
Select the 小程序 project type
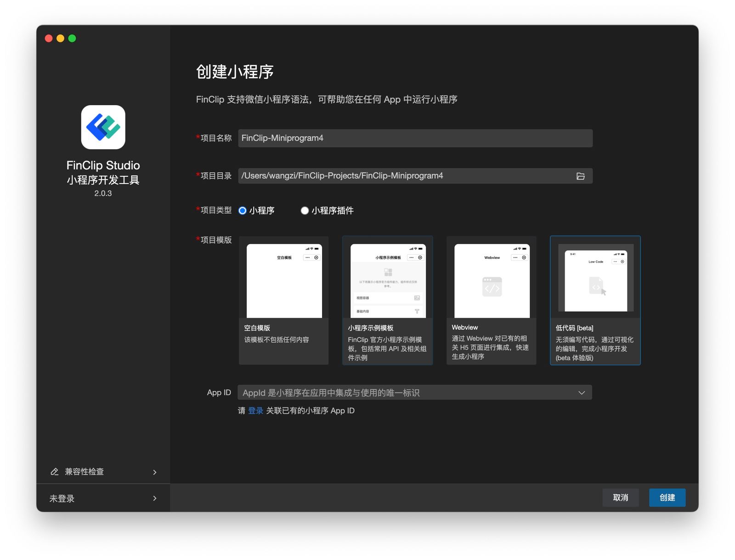point(242,211)
